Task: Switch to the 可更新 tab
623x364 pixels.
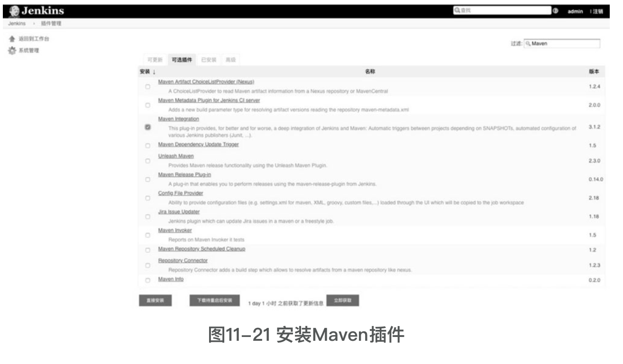Action: coord(155,60)
